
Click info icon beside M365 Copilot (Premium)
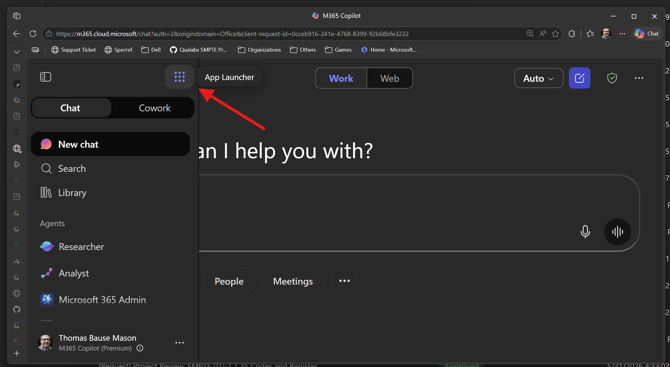click(139, 348)
